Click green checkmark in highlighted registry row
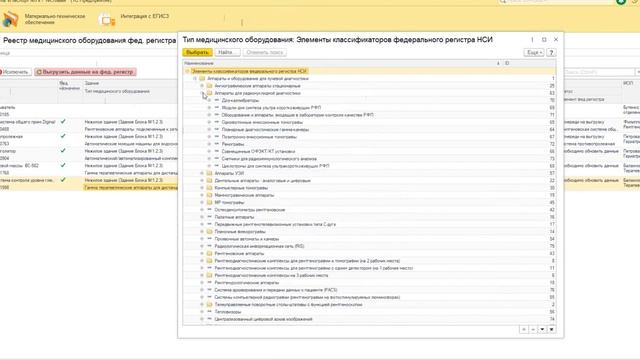The width and height of the screenshot is (640, 360). click(x=63, y=180)
